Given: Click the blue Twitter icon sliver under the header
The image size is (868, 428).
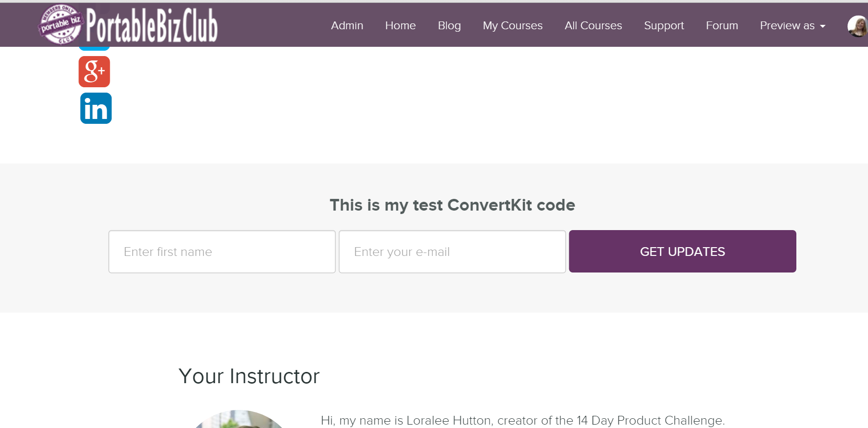Looking at the screenshot, I should point(94,48).
